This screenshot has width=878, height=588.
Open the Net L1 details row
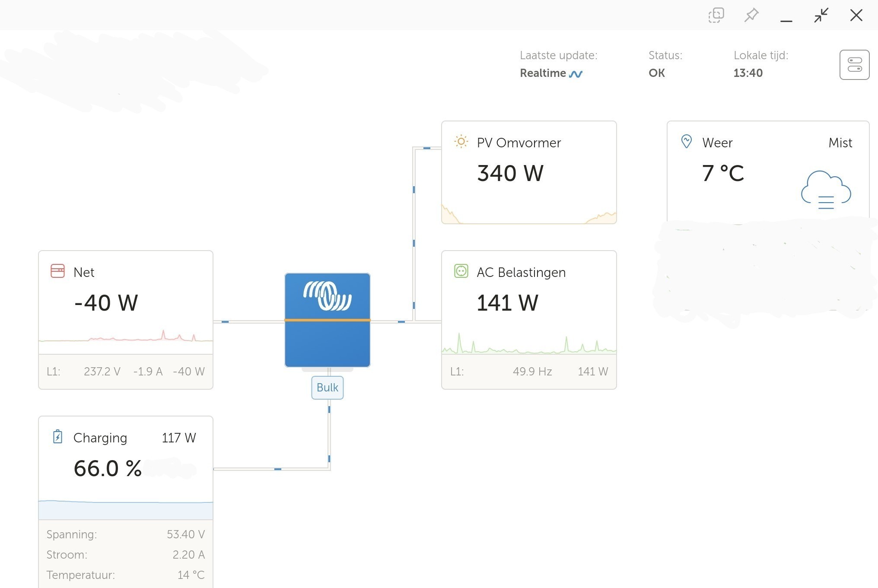click(125, 372)
